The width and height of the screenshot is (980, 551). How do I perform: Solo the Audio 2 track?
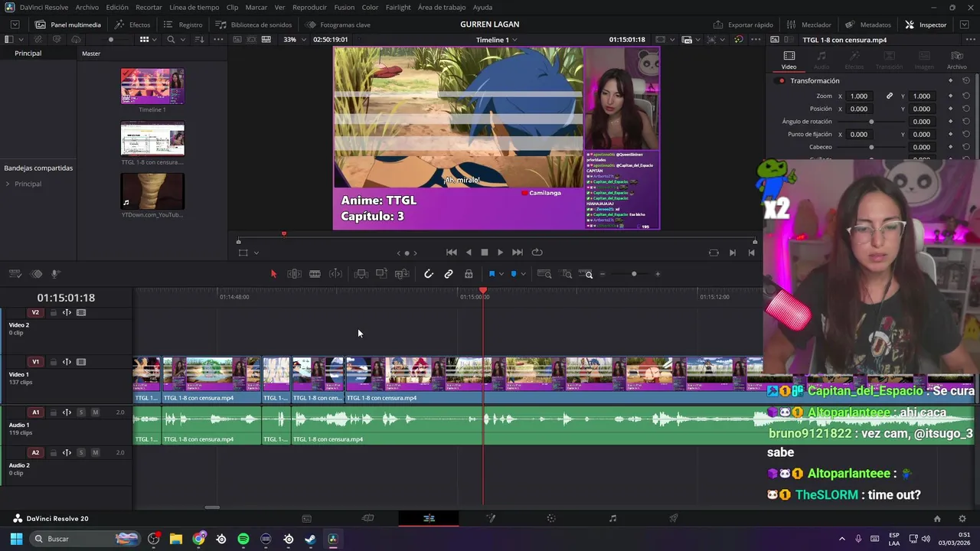[81, 452]
